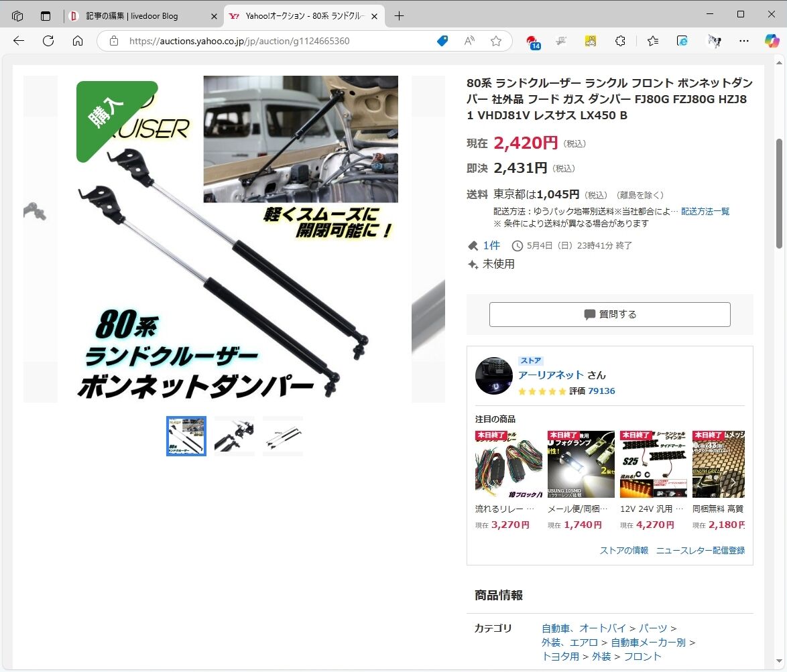Image resolution: width=787 pixels, height=672 pixels.
Task: Open 外装、エアロ category link
Action: (x=570, y=643)
